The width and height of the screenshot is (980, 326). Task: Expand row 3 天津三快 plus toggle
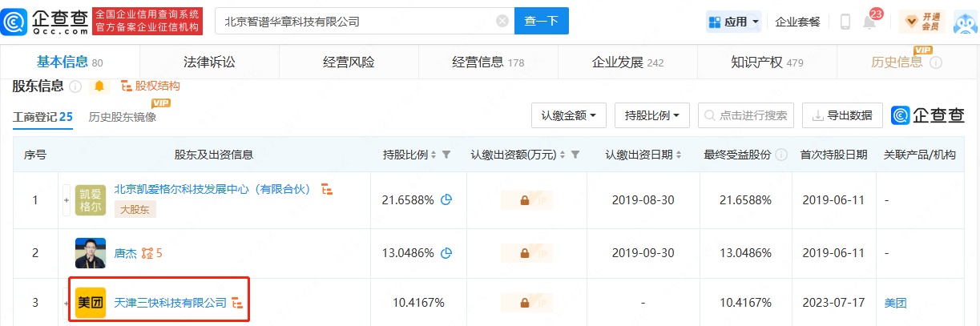coord(67,303)
